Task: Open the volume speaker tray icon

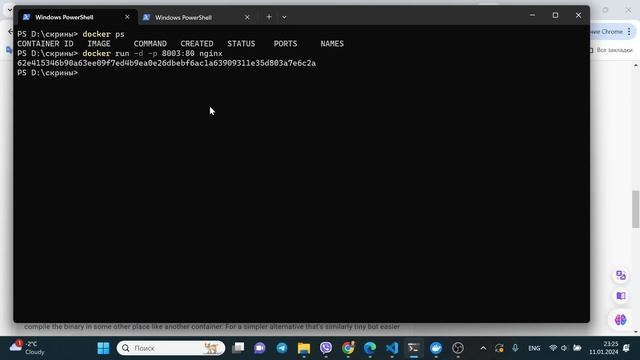Action: point(564,348)
